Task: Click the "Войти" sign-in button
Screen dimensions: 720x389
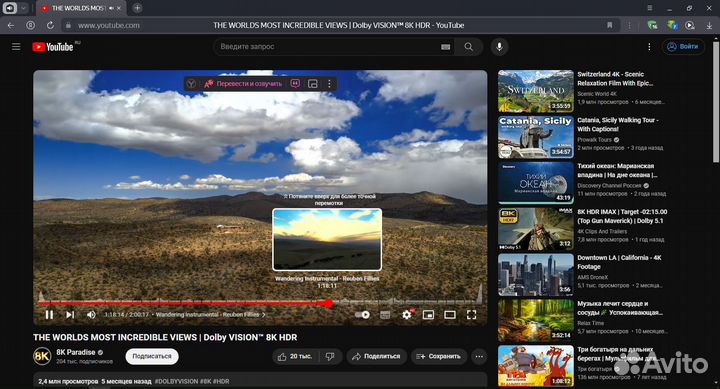Action: click(683, 46)
